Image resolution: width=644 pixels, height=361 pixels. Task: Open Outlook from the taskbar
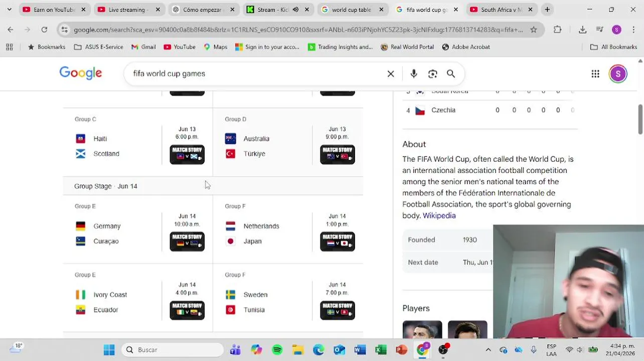point(339,349)
